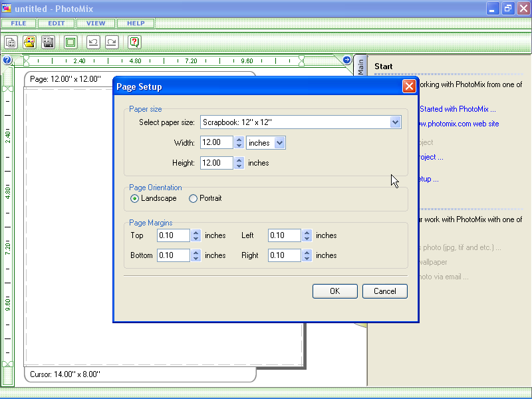Open the Width units dropdown

point(279,143)
